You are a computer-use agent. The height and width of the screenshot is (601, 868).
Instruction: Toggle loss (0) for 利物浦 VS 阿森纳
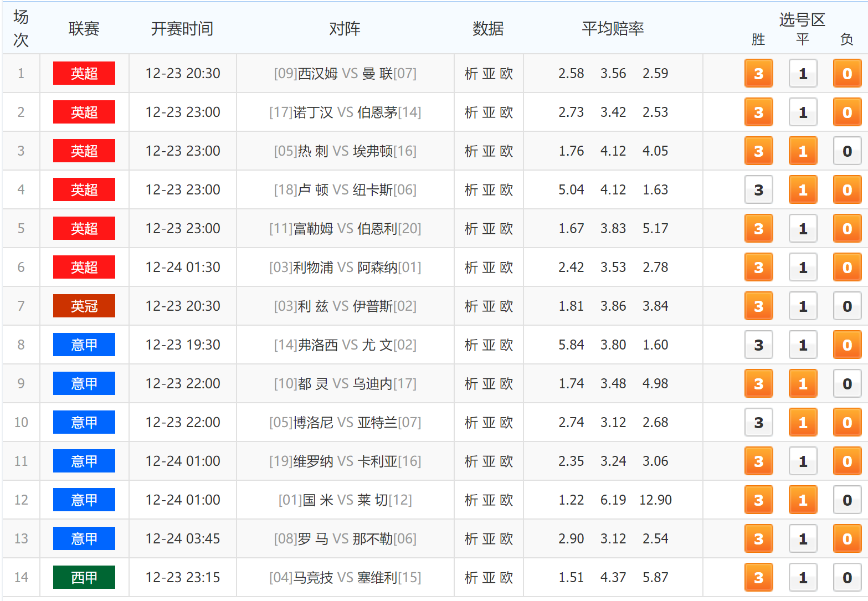(847, 267)
